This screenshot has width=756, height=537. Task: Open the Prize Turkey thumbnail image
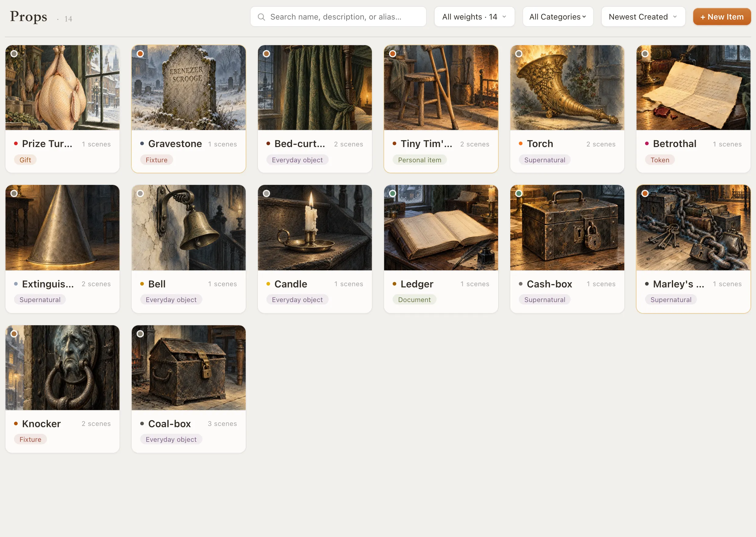62,88
